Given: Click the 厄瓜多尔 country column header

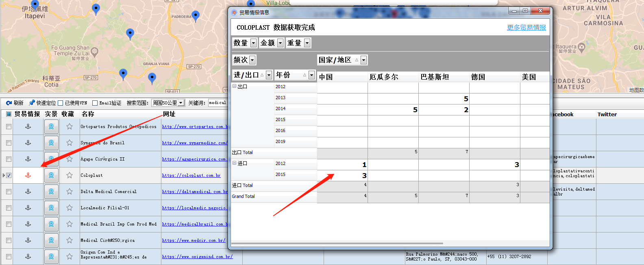Looking at the screenshot, I should point(393,77).
